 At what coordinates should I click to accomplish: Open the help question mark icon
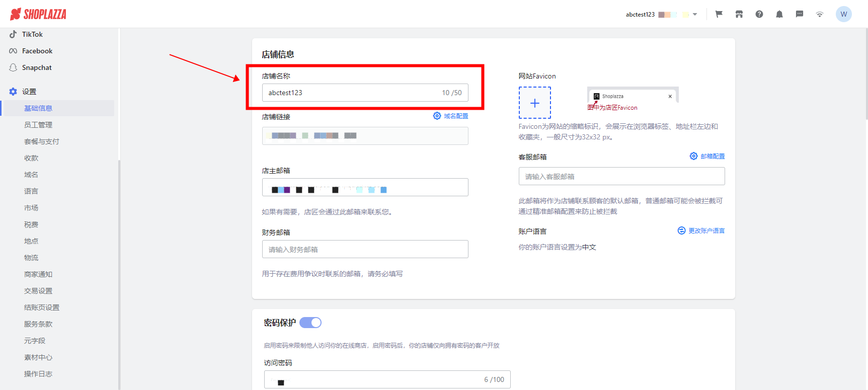click(x=759, y=14)
